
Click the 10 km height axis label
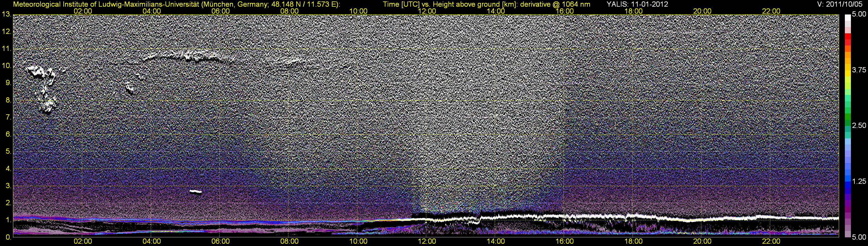click(6, 66)
